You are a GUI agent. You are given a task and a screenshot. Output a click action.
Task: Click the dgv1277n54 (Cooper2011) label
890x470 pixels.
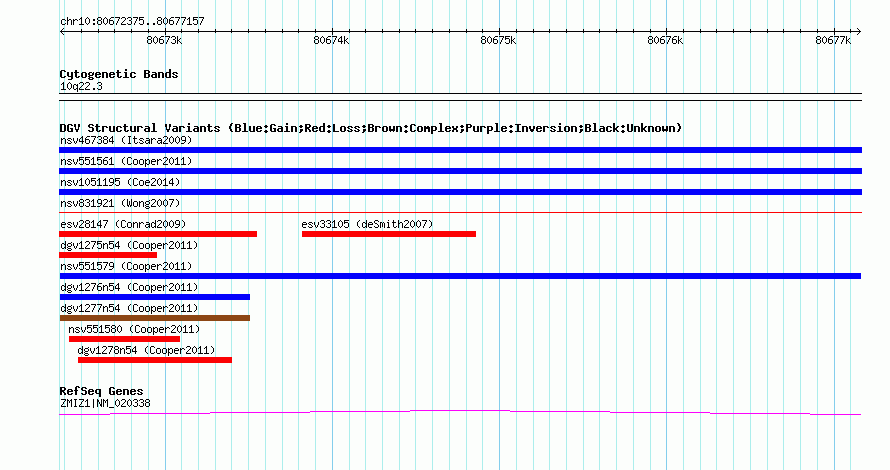(129, 308)
